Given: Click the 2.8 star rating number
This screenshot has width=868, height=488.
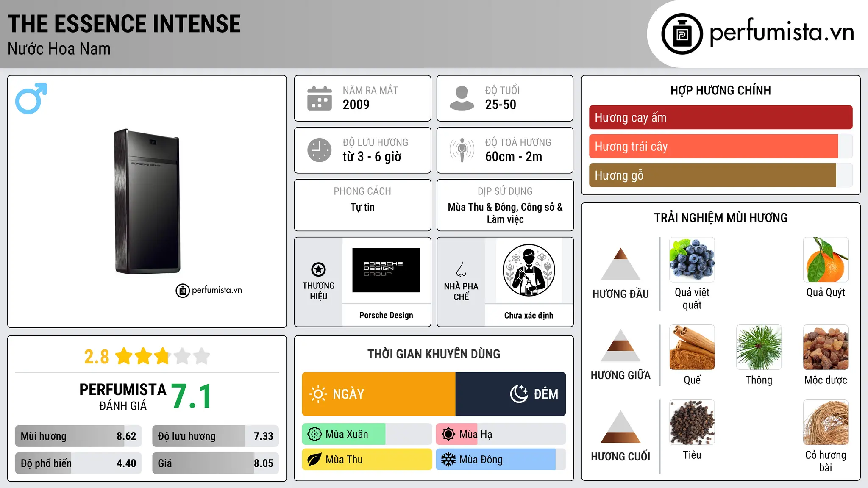Looking at the screenshot, I should click(97, 357).
